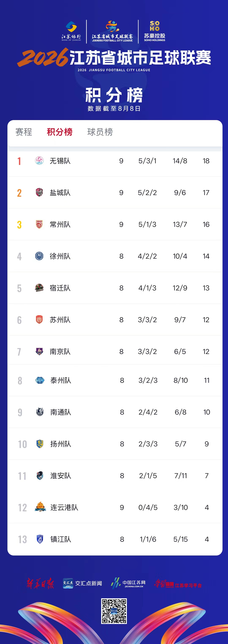Image resolution: width=228 pixels, height=644 pixels.
Task: Open the 南通队 team row name
Action: pos(61,412)
